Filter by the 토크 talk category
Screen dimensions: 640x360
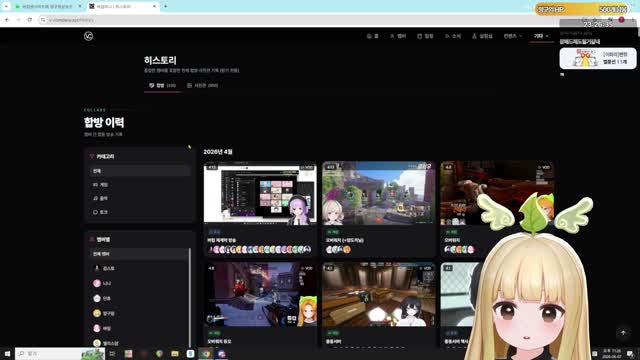click(x=140, y=212)
